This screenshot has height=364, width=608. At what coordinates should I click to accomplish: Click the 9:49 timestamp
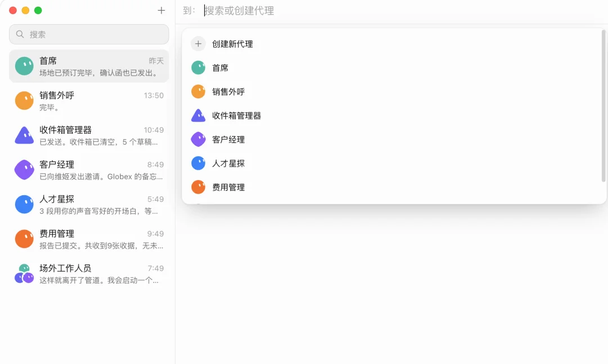point(155,233)
